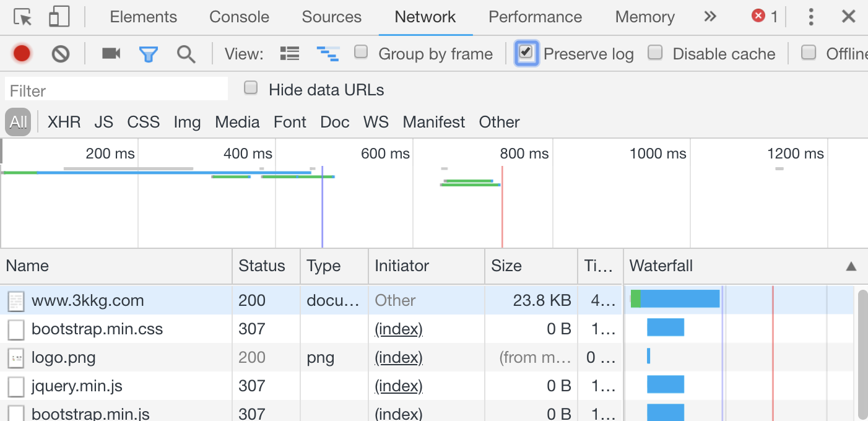868x421 pixels.
Task: Toggle the device toolbar icon
Action: point(59,17)
